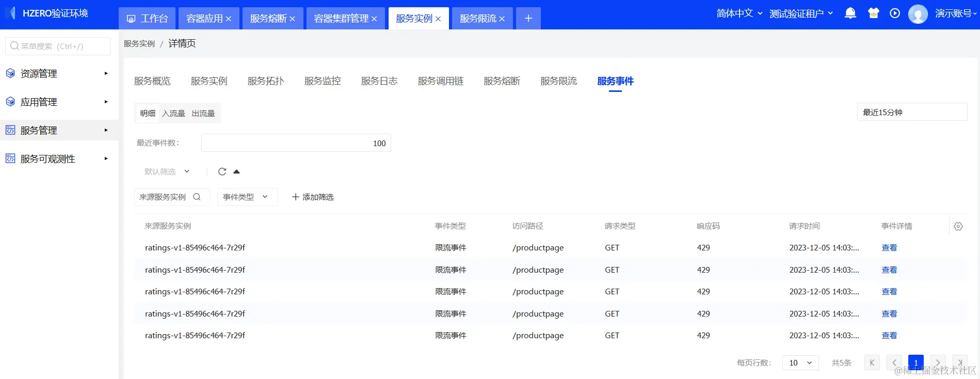The height and width of the screenshot is (379, 980).
Task: Click the search icon in 来源服务实例 filter
Action: coord(197,197)
